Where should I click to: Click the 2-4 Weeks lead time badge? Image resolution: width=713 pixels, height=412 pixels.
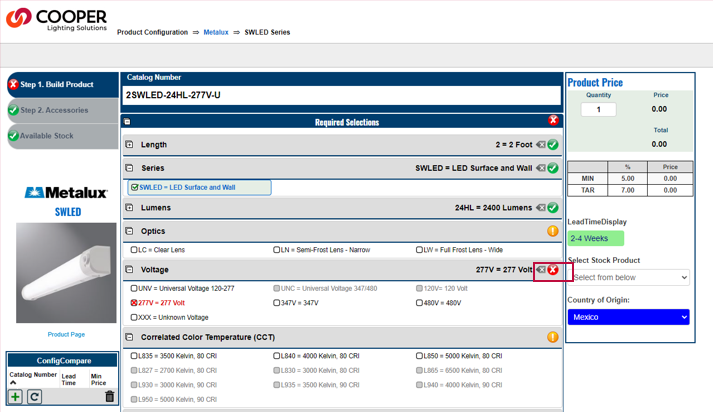click(596, 238)
